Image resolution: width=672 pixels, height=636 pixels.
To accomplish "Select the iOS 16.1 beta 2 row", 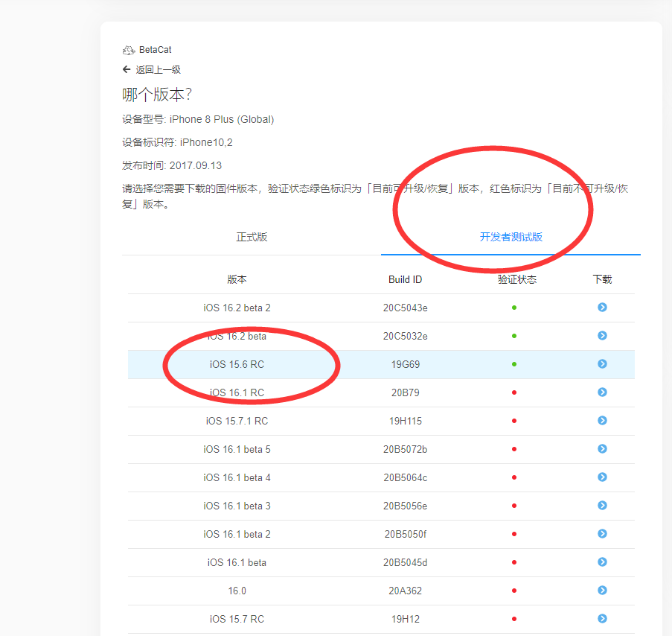I will [237, 534].
